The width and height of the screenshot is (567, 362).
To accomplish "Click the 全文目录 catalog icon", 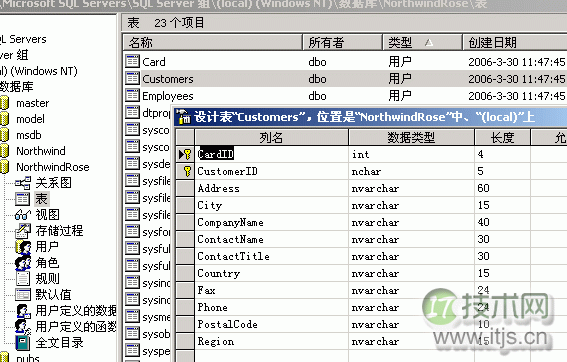I will click(23, 342).
